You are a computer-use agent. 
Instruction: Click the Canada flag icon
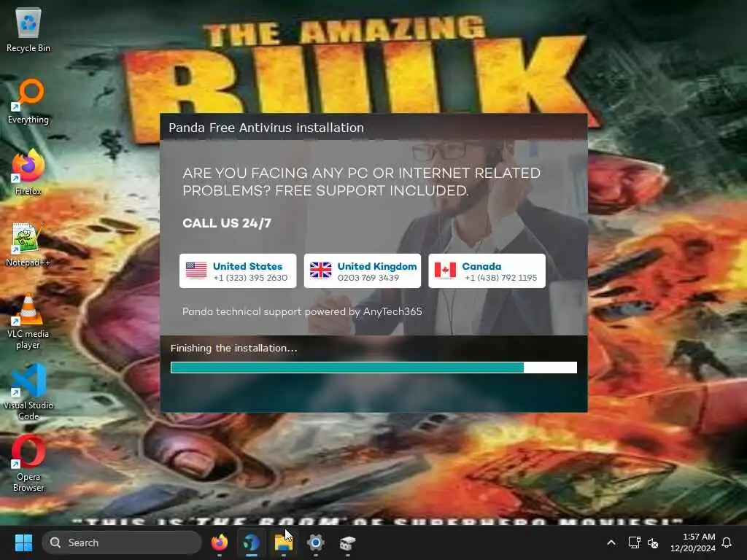pyautogui.click(x=445, y=271)
